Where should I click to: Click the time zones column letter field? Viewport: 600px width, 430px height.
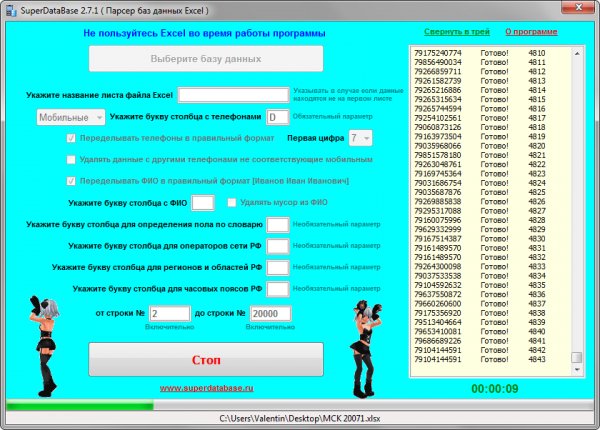[278, 289]
